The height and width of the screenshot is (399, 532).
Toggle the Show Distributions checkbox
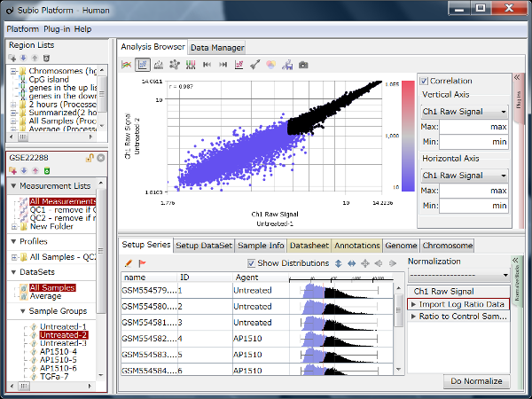[252, 263]
